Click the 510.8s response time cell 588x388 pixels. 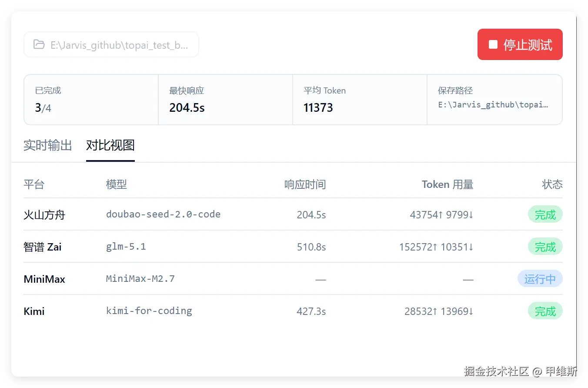311,247
